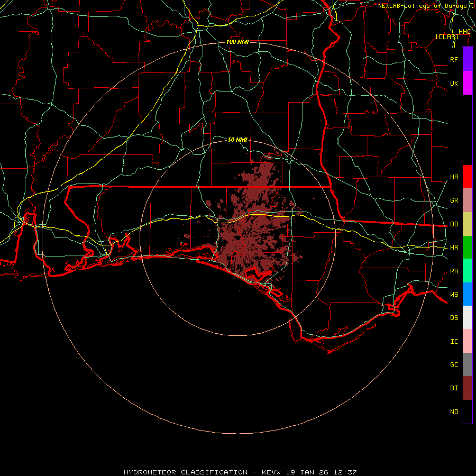
Task: Click the purple RF color swatch in legend
Action: click(x=467, y=59)
